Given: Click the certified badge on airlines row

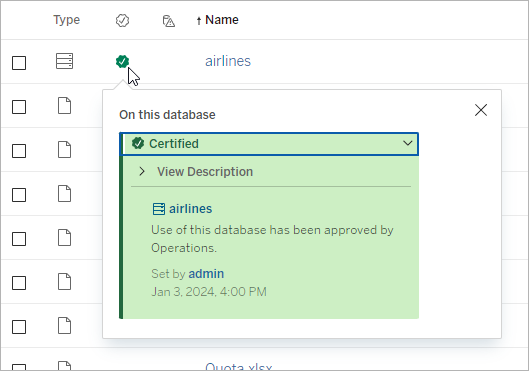Looking at the screenshot, I should click(x=122, y=62).
